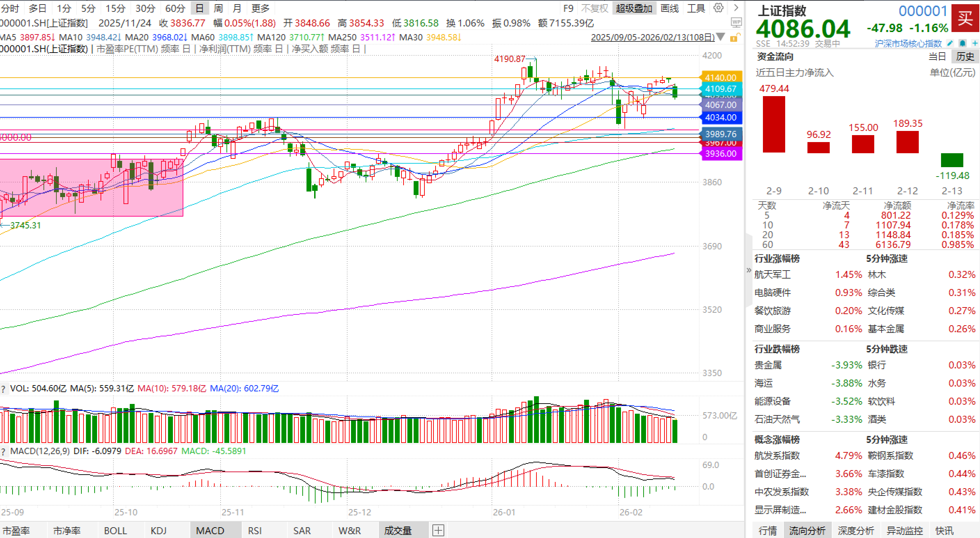Click the pencil edit icon beside 沪深市场核心指数
Image resolution: width=980 pixels, height=538 pixels.
coord(950,44)
